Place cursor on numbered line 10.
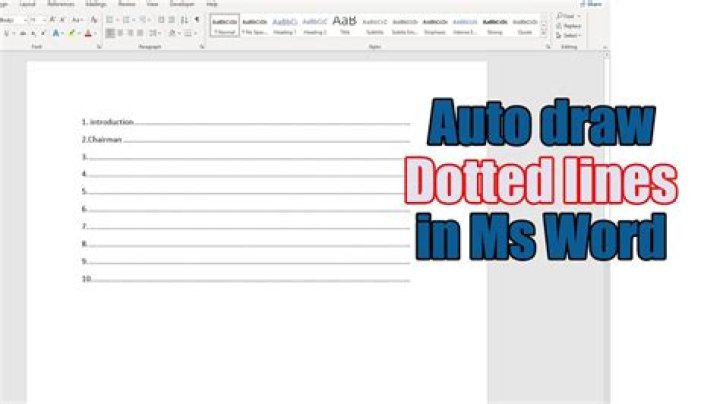Screen dimensions: 720x404 [x=246, y=279]
